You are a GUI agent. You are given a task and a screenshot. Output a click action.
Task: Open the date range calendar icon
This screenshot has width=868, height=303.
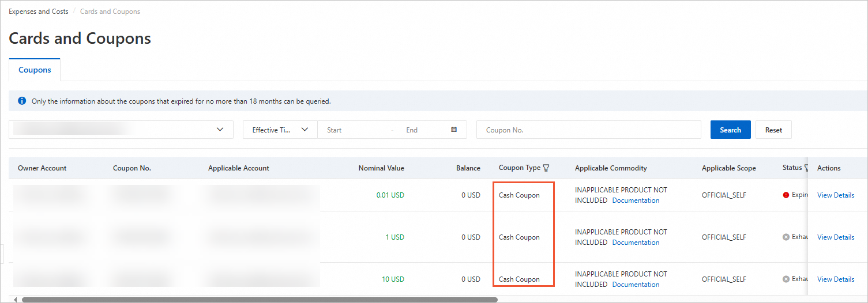tap(454, 130)
